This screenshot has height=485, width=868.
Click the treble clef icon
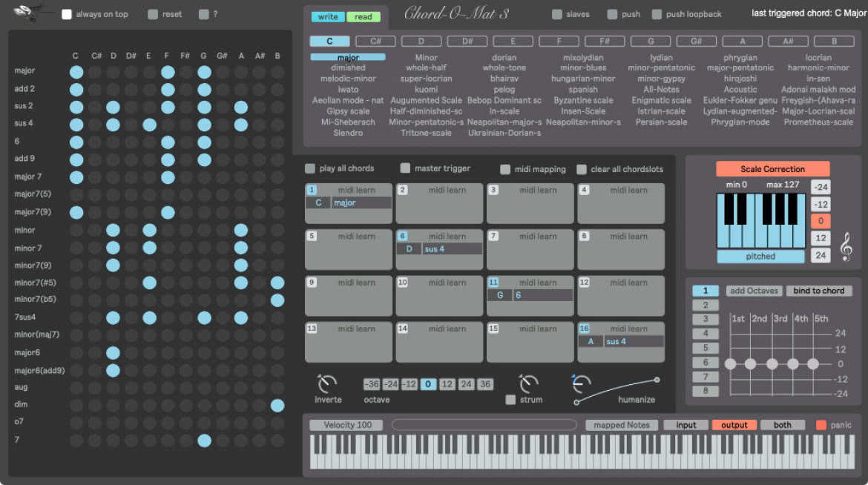click(846, 246)
